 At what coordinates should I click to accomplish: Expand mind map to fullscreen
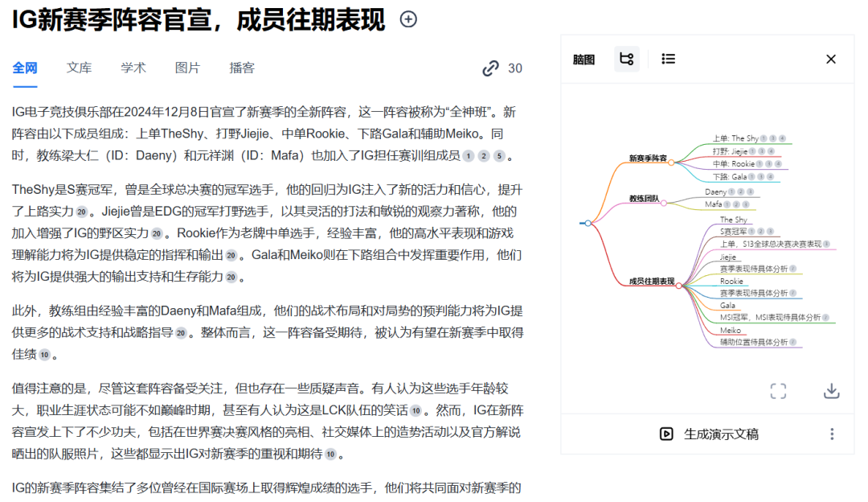778,391
